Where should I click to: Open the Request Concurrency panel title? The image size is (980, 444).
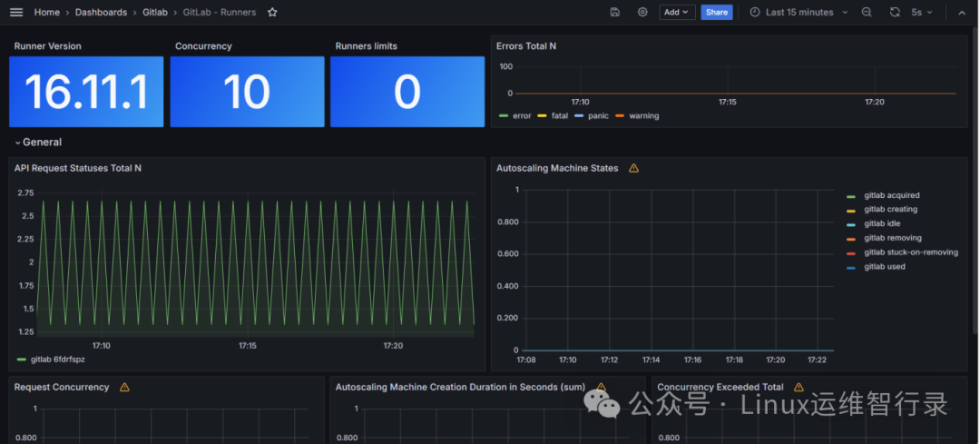(62, 387)
